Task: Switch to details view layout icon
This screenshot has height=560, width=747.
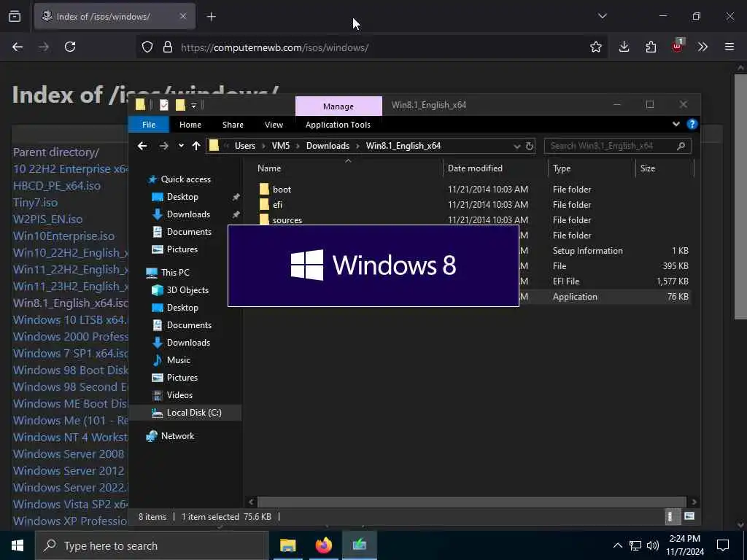Action: click(670, 516)
